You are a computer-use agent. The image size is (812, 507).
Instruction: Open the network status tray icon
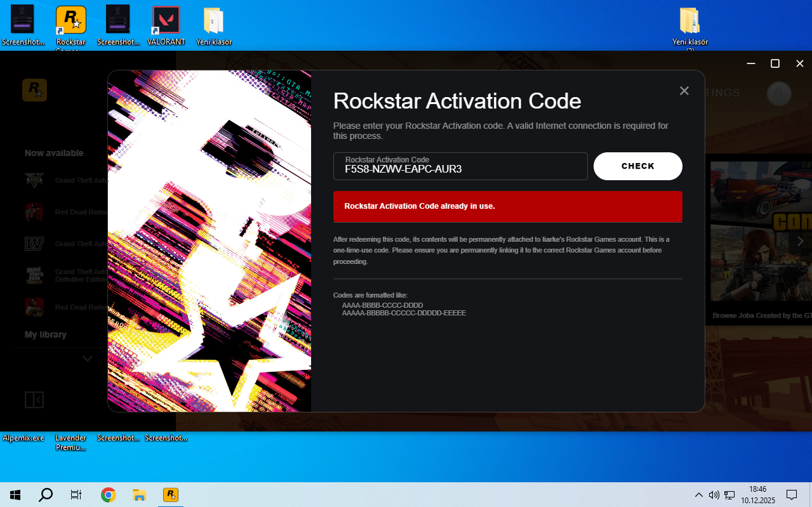730,495
